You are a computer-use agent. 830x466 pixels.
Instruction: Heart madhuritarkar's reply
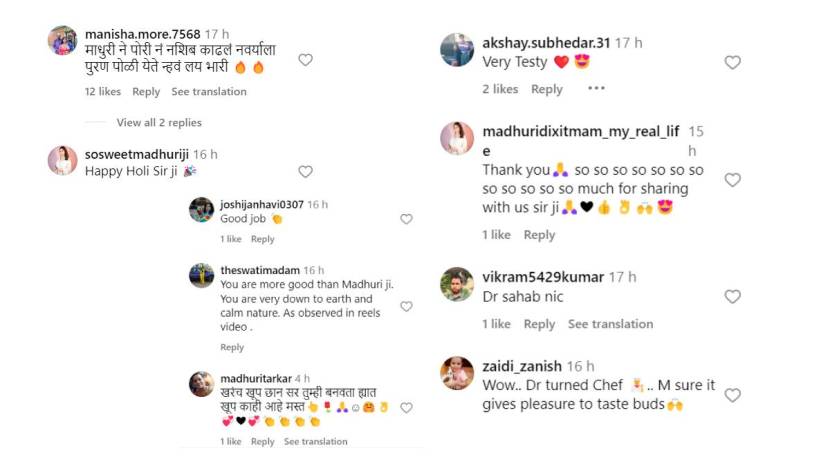coord(406,409)
